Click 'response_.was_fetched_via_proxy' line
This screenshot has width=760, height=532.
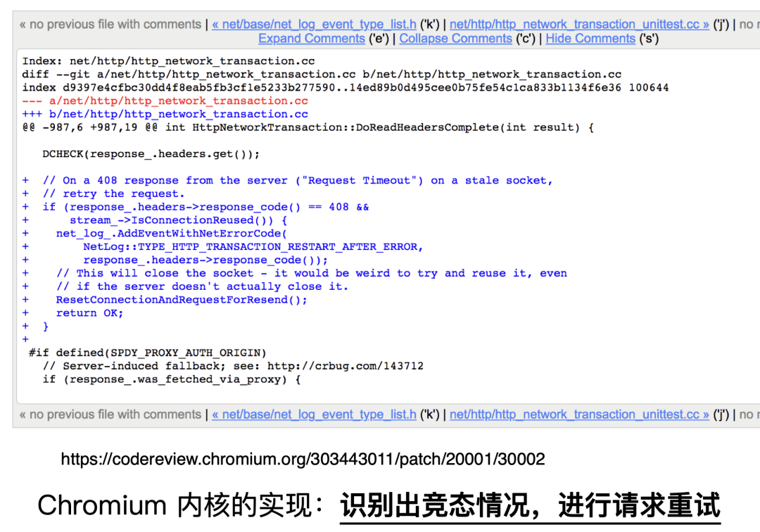(172, 379)
